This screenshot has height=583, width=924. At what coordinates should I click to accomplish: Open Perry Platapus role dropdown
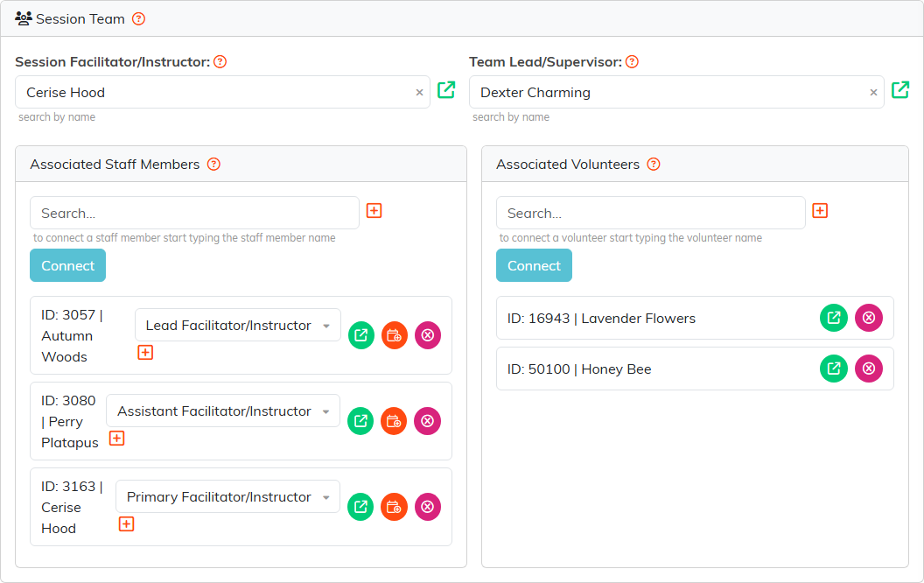tap(223, 411)
